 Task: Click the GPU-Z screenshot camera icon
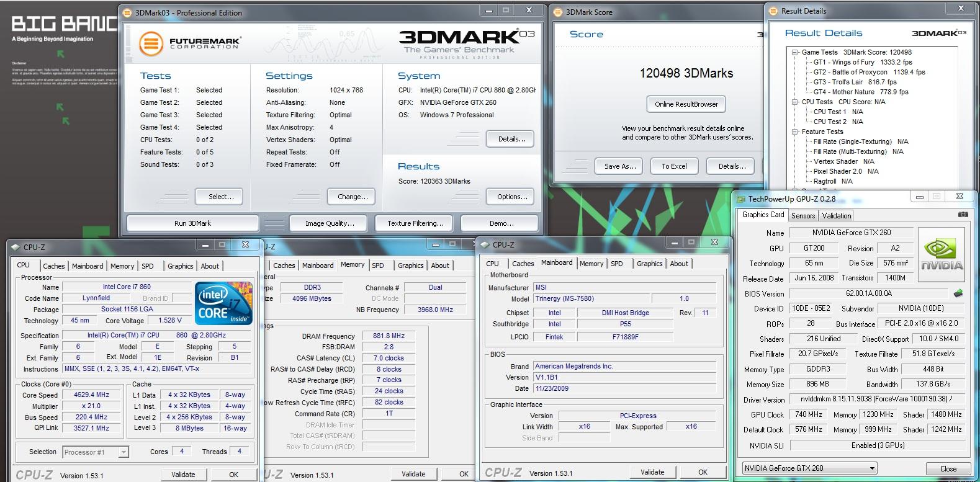click(x=963, y=215)
